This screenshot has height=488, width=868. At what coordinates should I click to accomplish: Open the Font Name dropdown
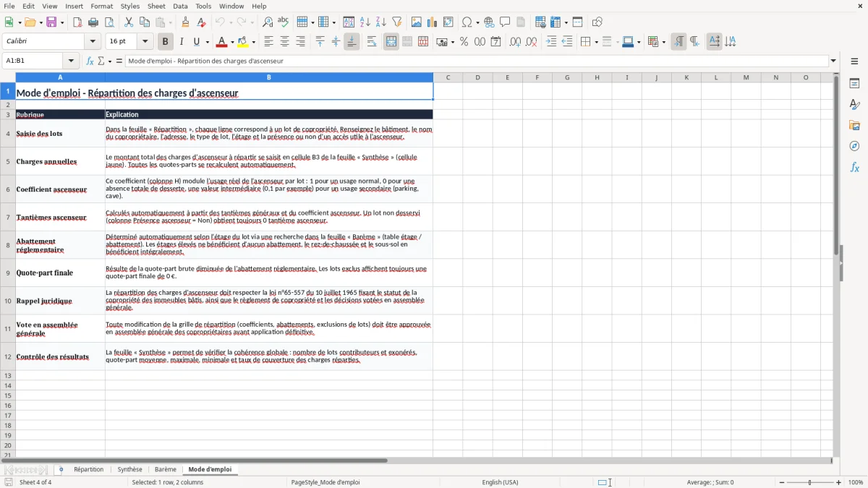(92, 42)
